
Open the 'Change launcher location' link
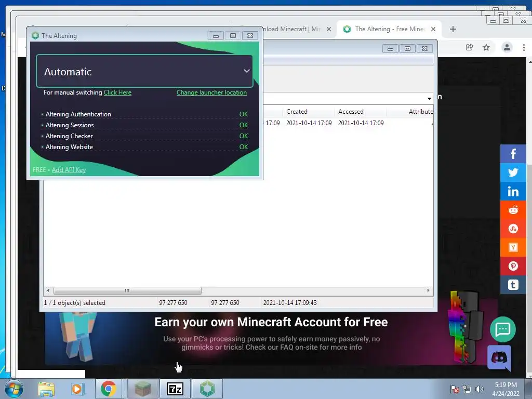pyautogui.click(x=211, y=92)
